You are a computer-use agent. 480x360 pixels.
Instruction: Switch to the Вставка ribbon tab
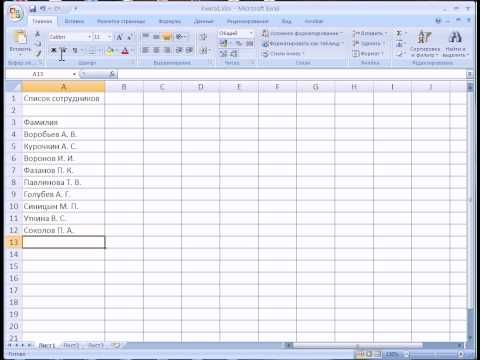(x=74, y=21)
